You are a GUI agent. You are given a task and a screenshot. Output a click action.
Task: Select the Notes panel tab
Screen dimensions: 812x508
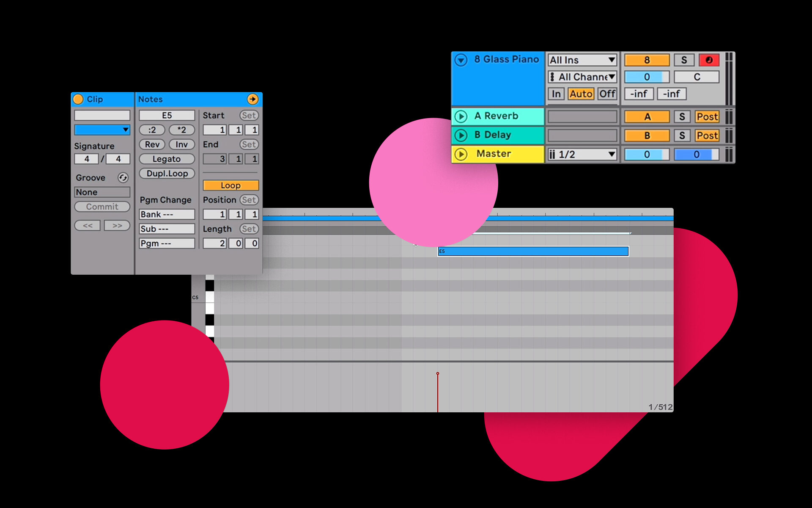(x=150, y=99)
